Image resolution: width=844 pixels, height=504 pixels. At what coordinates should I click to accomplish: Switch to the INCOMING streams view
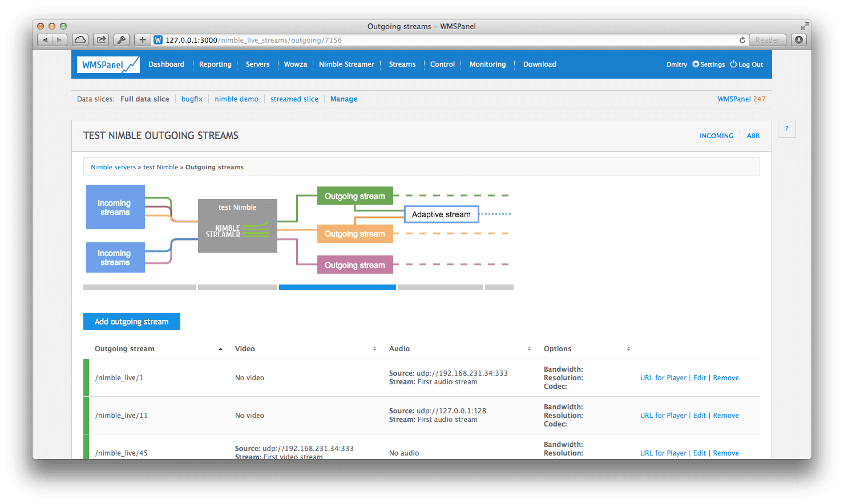click(716, 136)
